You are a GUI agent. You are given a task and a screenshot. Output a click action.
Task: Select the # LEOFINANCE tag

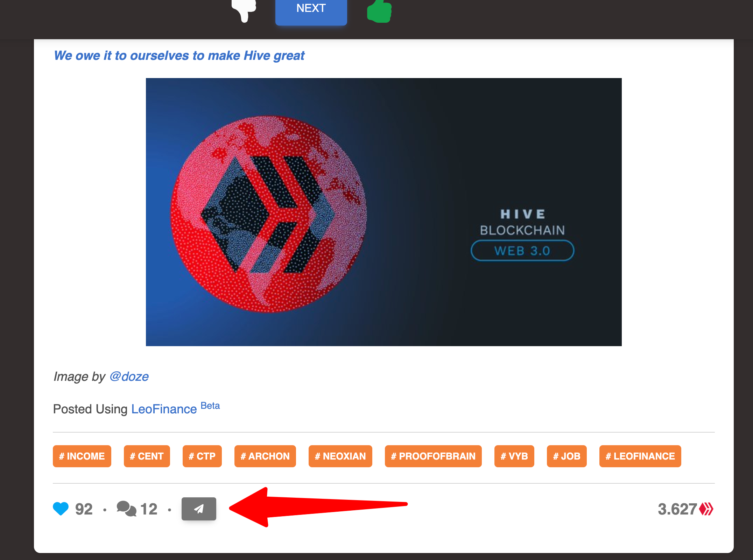(640, 456)
